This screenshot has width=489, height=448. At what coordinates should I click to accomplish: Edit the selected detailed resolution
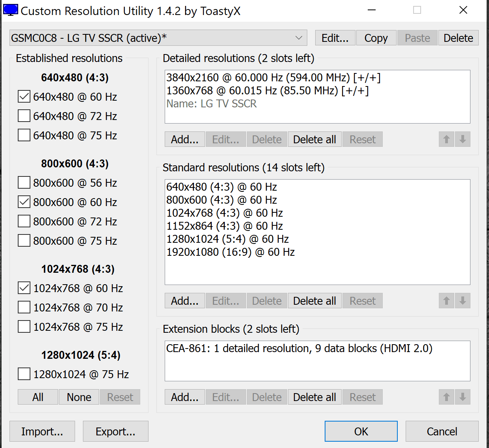point(226,139)
